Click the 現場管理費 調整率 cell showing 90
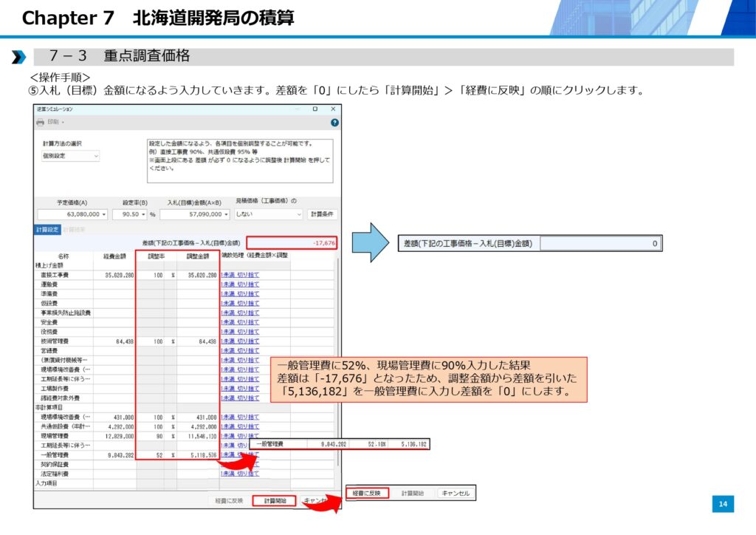This screenshot has height=535, width=756. click(x=157, y=436)
